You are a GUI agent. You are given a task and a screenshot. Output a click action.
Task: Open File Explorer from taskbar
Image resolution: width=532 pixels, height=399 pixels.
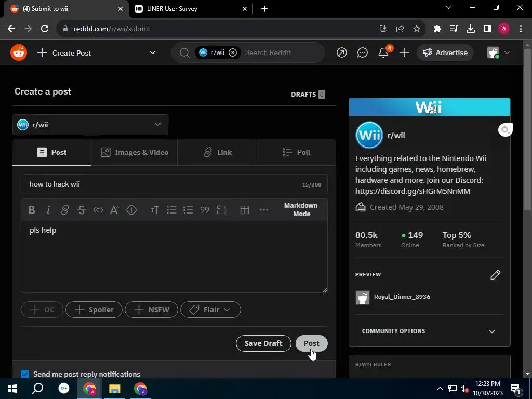115,389
